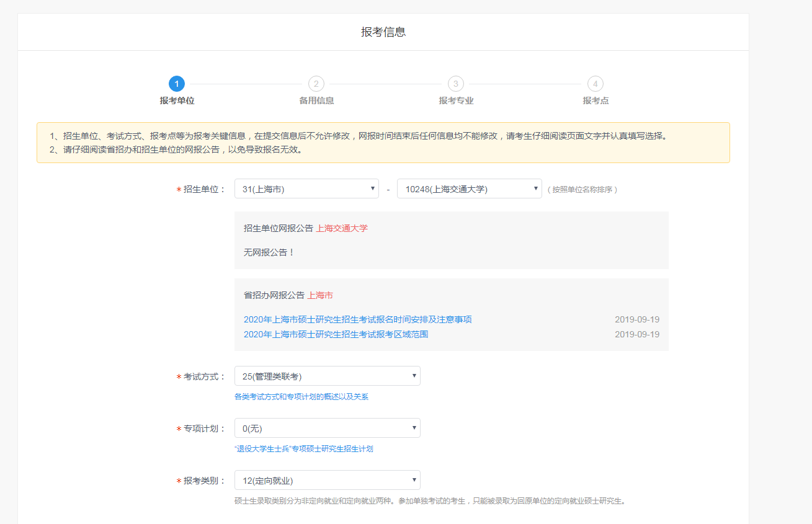Open link "退役大学生士兵"专项硕士研究生招生计划
Viewport: 812px width, 524px height.
tap(304, 449)
